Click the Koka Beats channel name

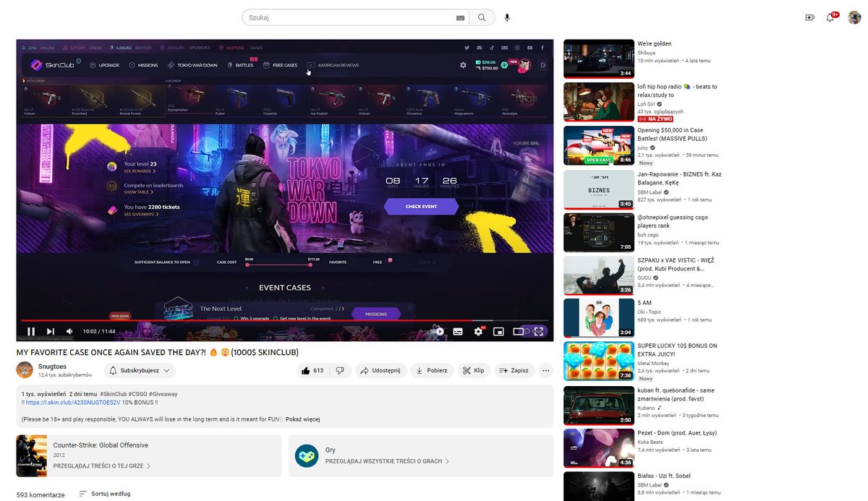(x=652, y=442)
